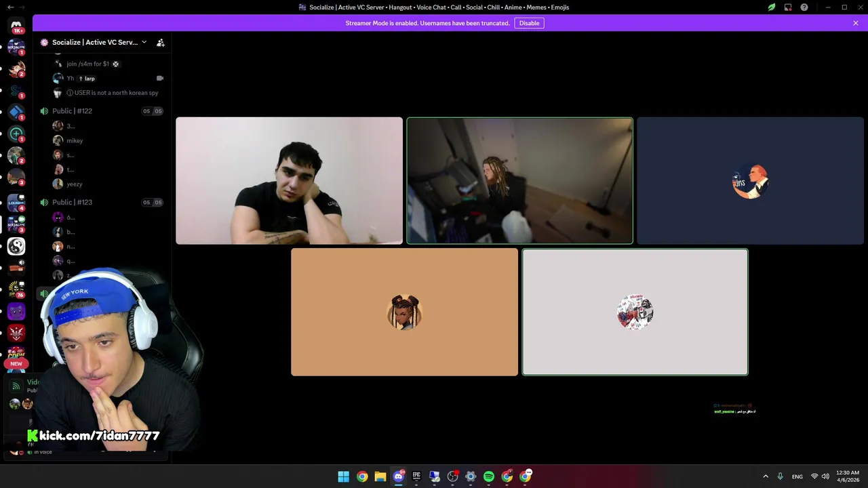Join the Public | #122 voice channel
This screenshot has width=868, height=488.
[102, 111]
